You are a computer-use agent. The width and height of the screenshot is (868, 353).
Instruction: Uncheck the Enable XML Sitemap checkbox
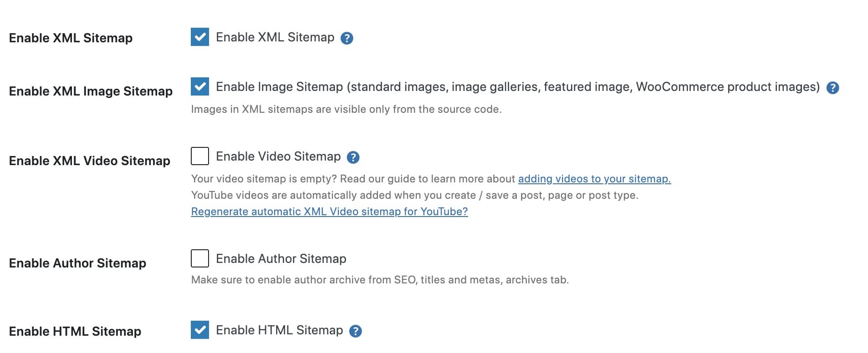click(x=200, y=37)
